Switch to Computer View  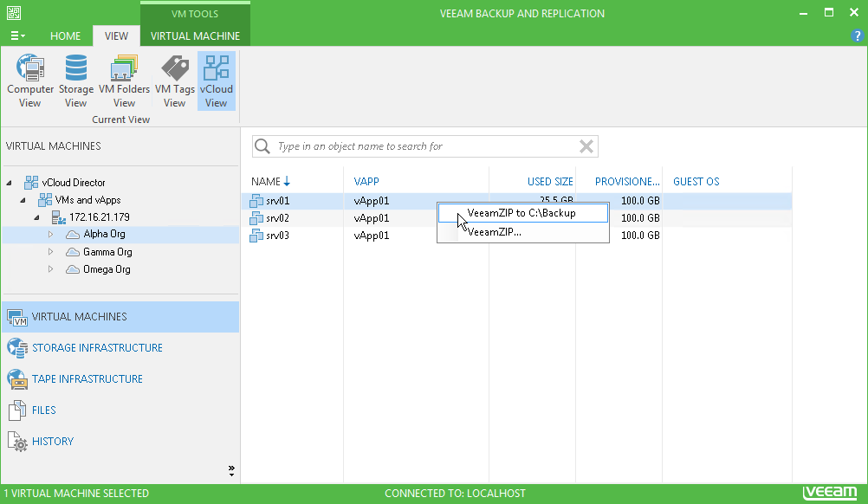click(30, 81)
